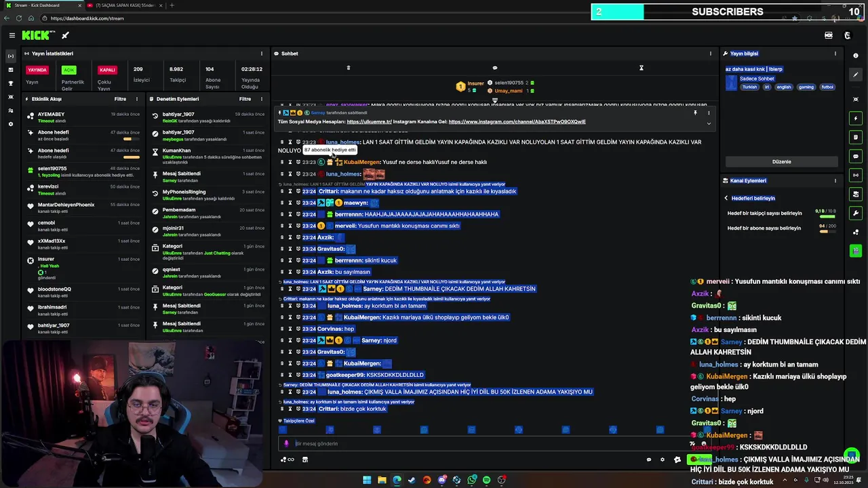Screen dimensions: 868x488
Task: Toggle the Activity Feed lightning widget in right toolbar
Action: pyautogui.click(x=856, y=119)
